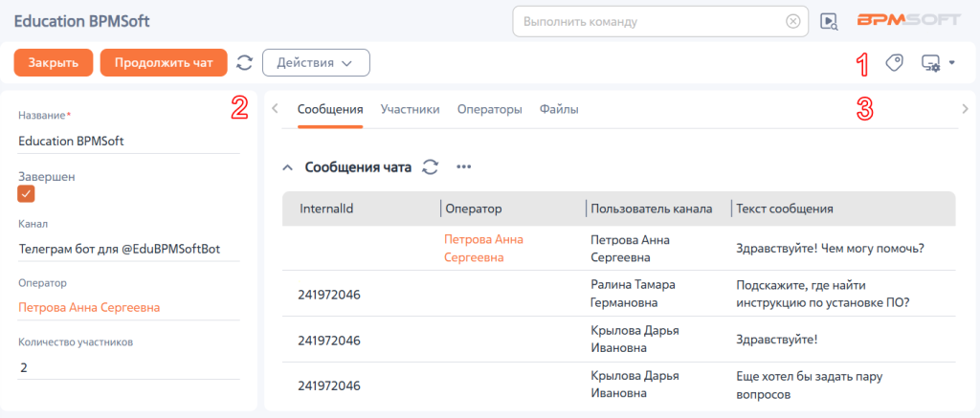
Task: Click the Оператор column header
Action: [x=474, y=209]
